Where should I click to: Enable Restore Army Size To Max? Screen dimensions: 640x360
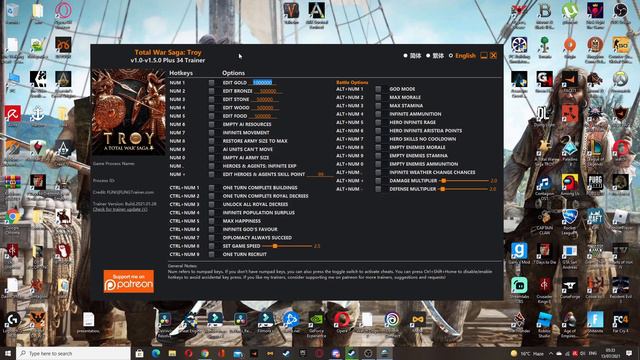(x=211, y=141)
